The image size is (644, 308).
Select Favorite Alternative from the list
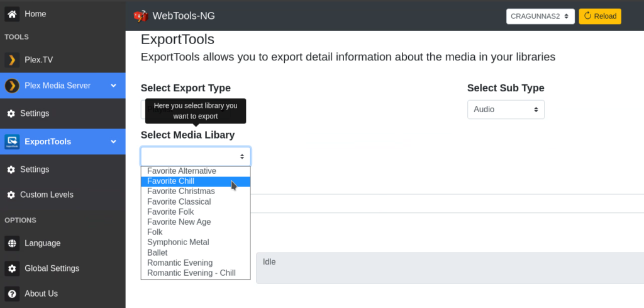point(196,171)
